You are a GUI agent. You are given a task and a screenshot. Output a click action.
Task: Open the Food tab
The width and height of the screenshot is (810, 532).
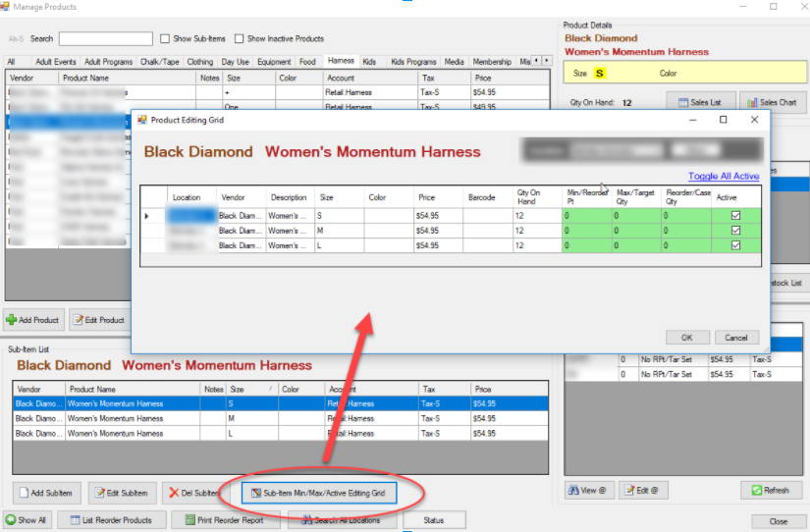click(x=307, y=62)
